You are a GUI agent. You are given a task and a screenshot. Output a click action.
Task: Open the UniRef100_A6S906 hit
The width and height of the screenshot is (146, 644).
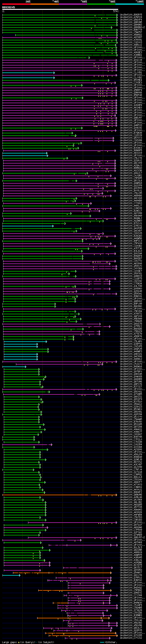[131, 263]
